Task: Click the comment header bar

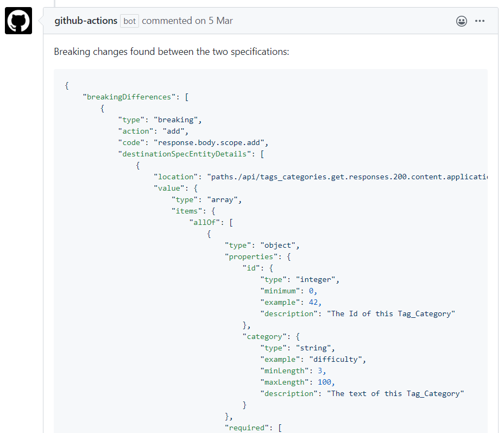Action: click(x=326, y=21)
